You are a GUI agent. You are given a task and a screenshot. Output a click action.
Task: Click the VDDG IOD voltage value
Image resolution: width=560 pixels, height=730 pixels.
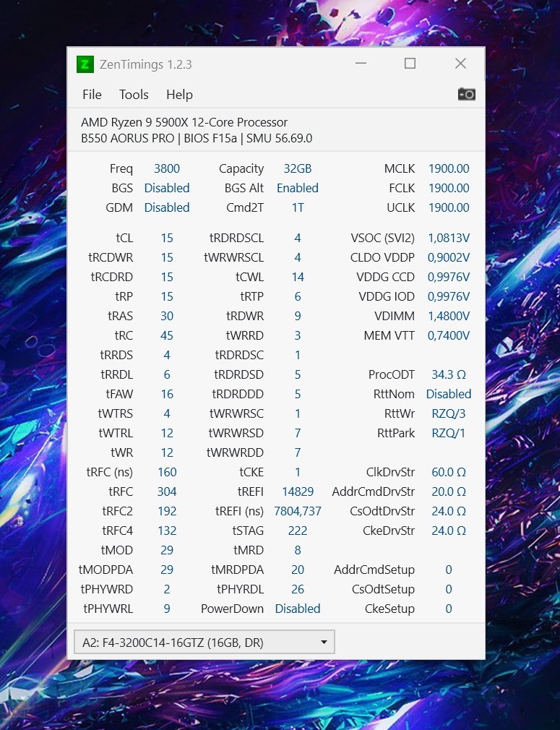(449, 296)
